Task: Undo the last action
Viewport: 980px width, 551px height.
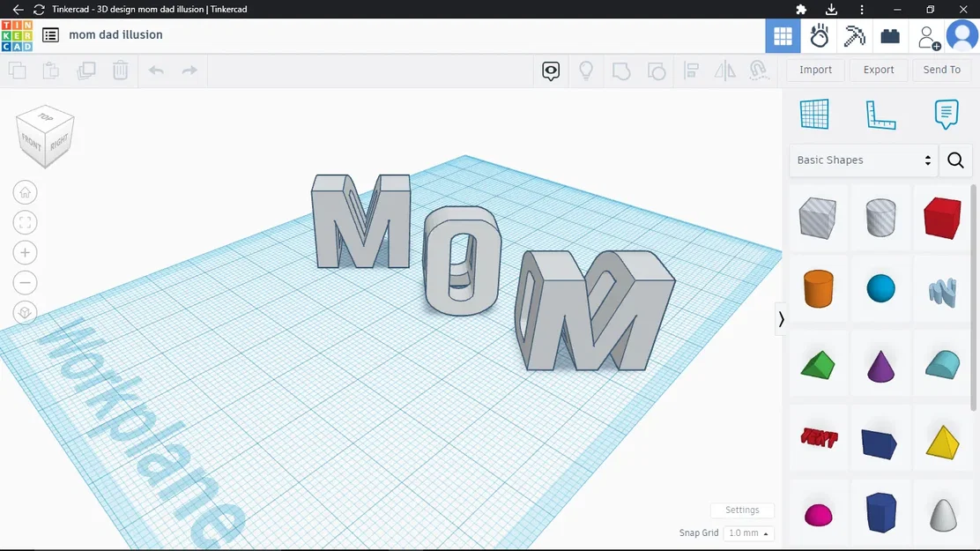Action: 156,70
